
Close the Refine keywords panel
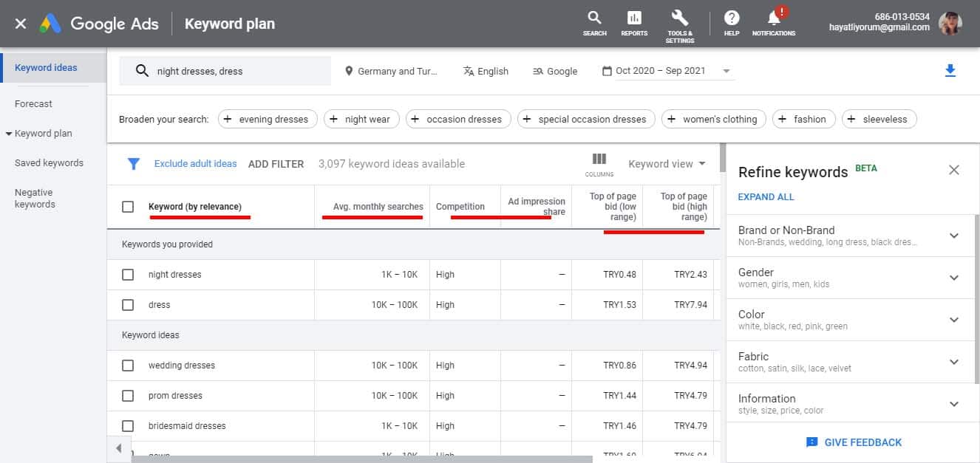954,171
